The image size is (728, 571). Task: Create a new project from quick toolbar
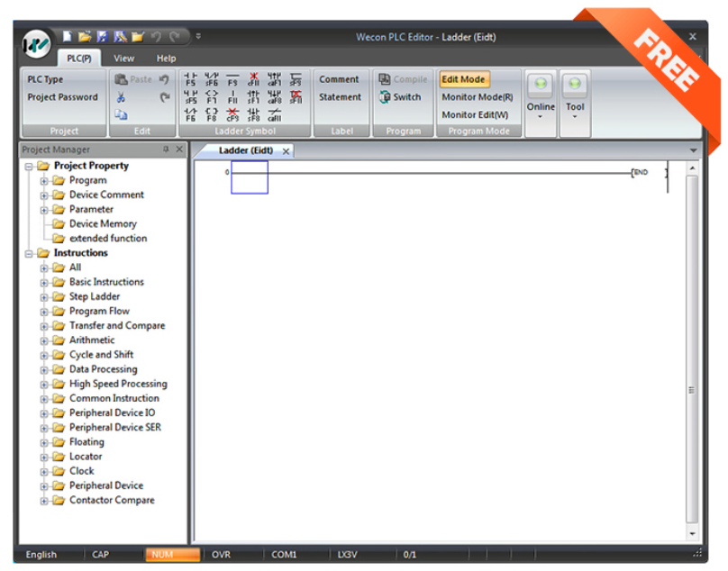(x=68, y=36)
